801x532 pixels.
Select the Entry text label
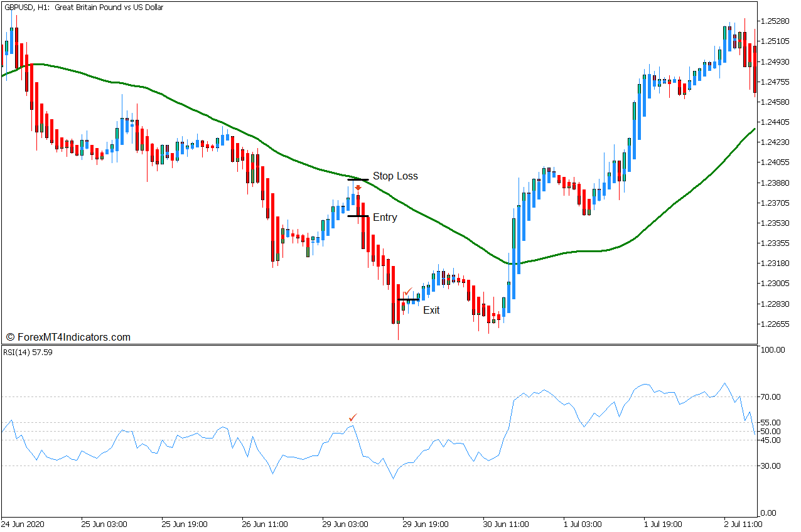point(385,218)
